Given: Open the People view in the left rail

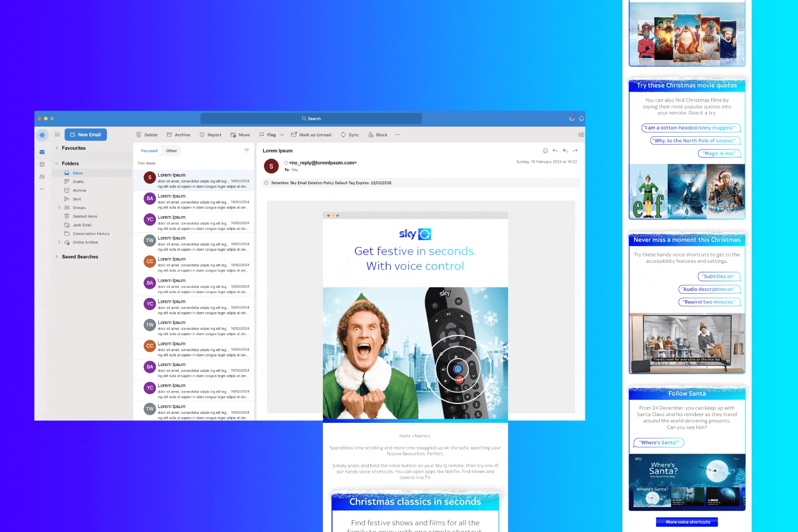Looking at the screenshot, I should (x=42, y=177).
